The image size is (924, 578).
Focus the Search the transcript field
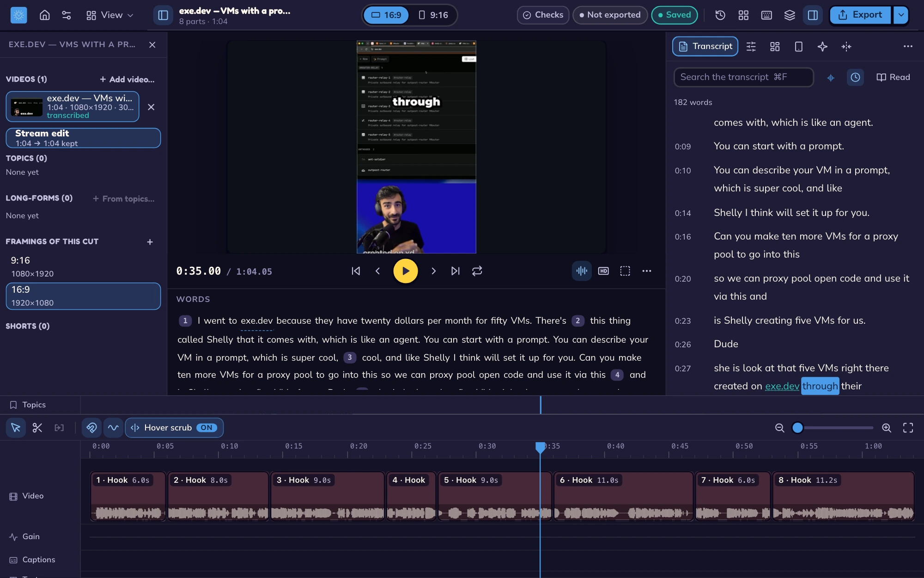[744, 77]
